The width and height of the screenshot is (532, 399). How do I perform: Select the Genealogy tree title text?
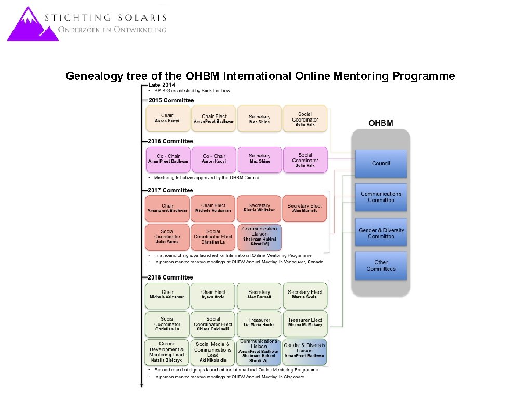pos(260,76)
